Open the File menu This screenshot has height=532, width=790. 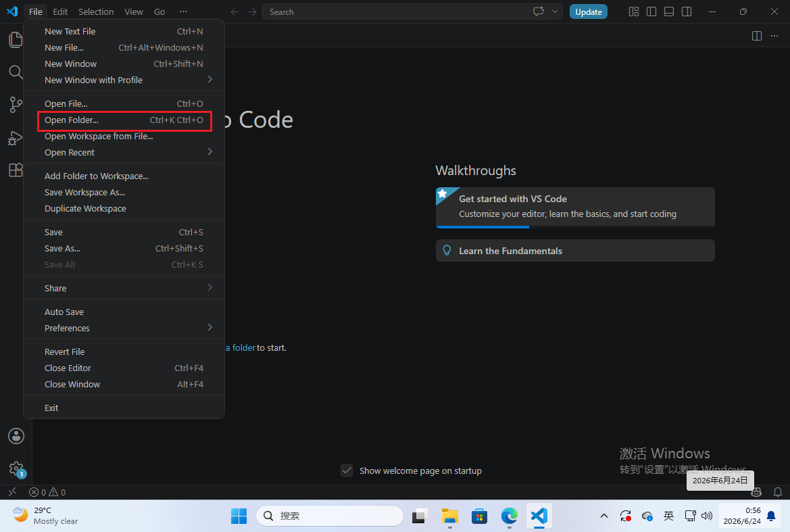pyautogui.click(x=35, y=11)
